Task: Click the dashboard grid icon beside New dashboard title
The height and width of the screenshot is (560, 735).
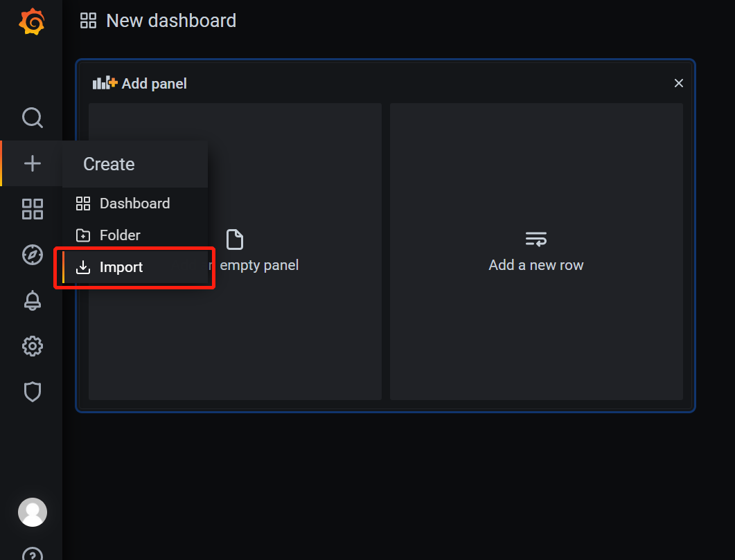Action: (88, 21)
